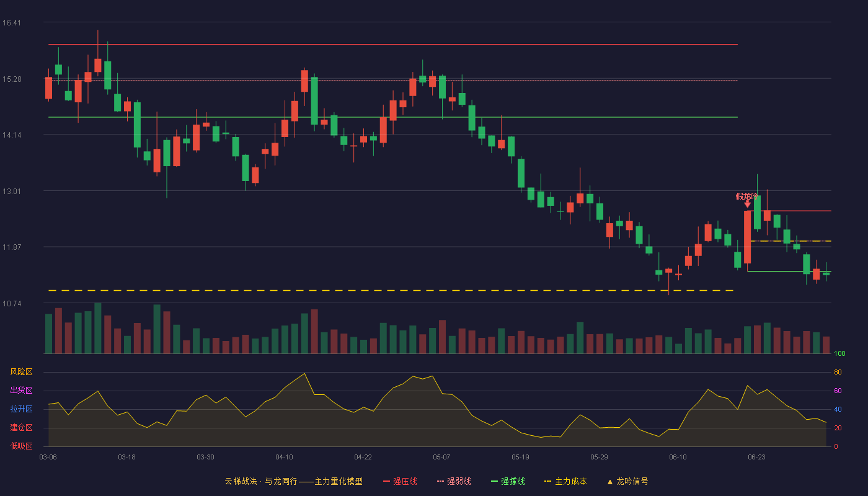Click the 03-18 date label
Screen dimensions: 868x496
(x=126, y=457)
